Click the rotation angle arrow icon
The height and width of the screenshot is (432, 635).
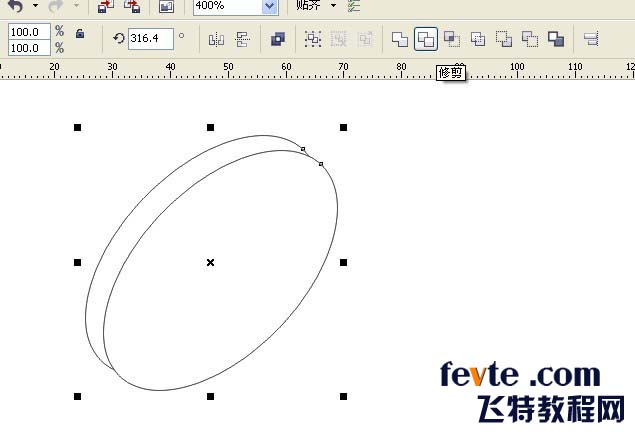tap(119, 38)
